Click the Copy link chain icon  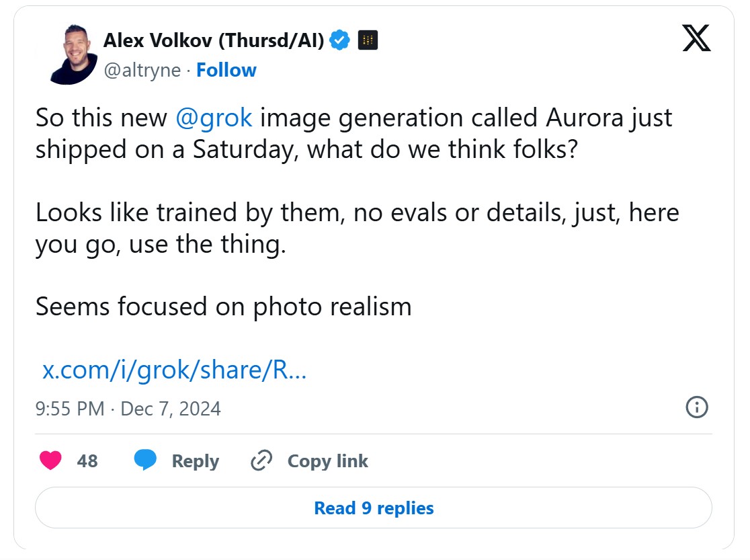[261, 461]
